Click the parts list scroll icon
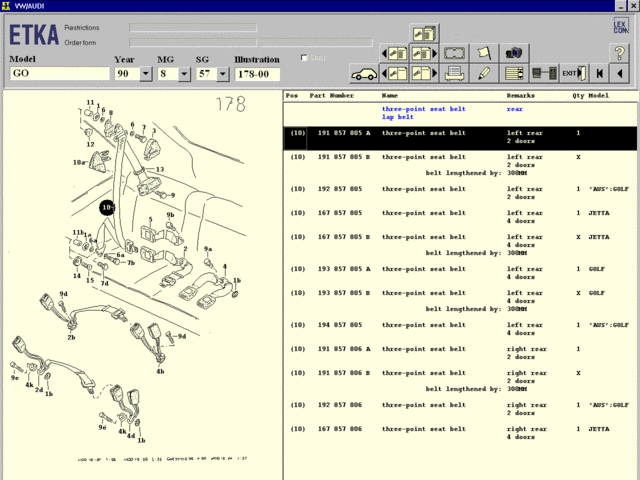Screen dimensions: 640x480 [513, 74]
